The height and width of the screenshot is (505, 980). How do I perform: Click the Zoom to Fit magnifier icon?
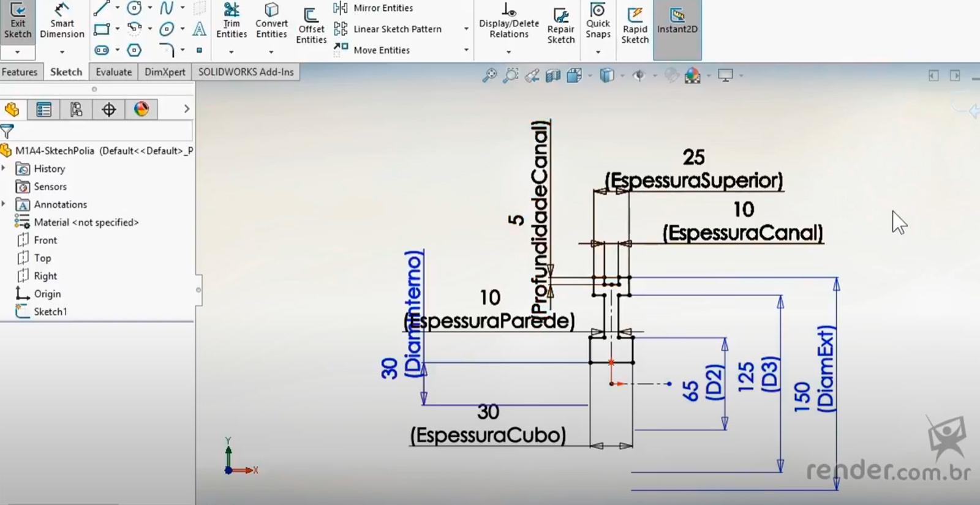tap(489, 75)
